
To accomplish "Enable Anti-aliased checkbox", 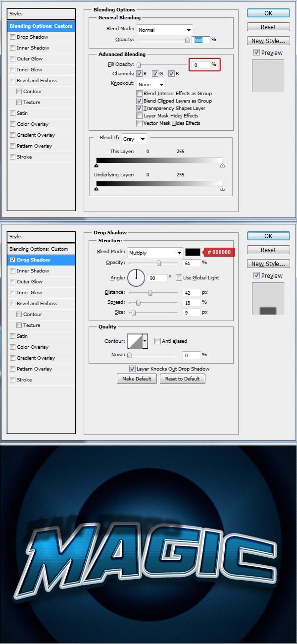I will 158,341.
